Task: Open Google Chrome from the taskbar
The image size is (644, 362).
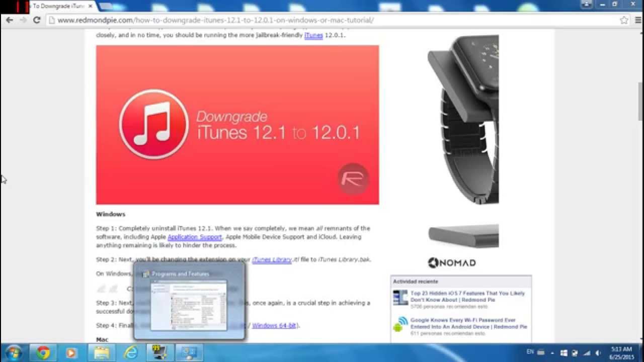Action: click(43, 352)
